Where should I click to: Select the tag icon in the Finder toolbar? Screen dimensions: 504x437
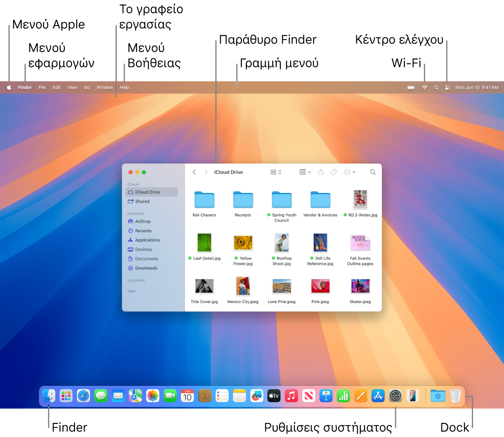pos(334,172)
